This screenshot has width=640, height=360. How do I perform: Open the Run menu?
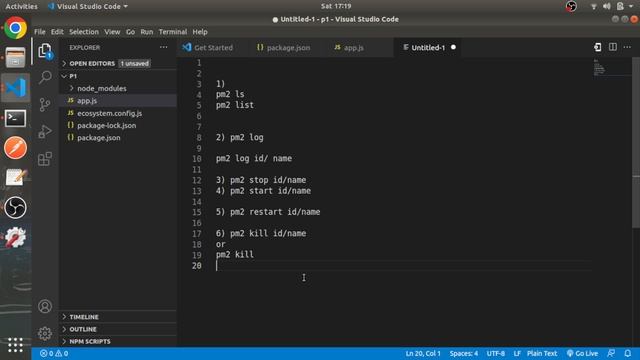click(147, 32)
